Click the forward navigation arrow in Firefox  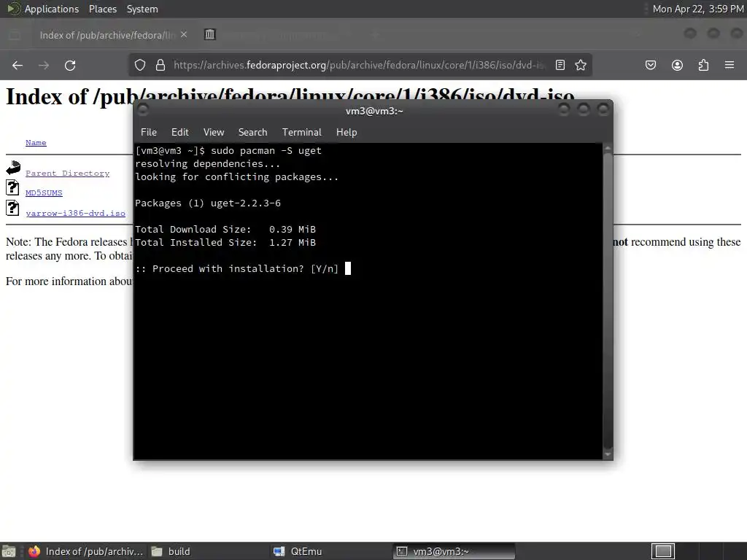tap(44, 65)
